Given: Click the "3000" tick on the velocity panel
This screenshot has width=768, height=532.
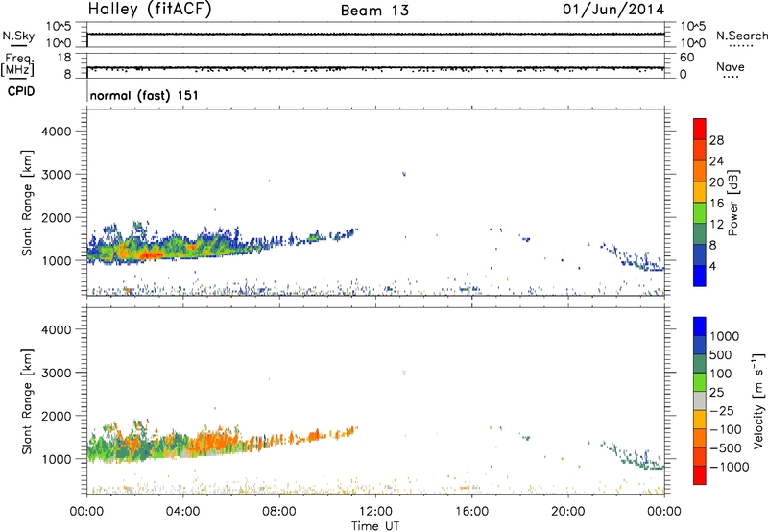Looking at the screenshot, I should click(57, 373).
